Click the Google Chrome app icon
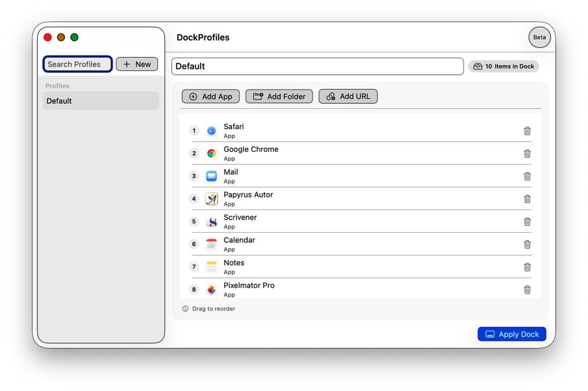The height and width of the screenshot is (391, 588). tap(211, 153)
